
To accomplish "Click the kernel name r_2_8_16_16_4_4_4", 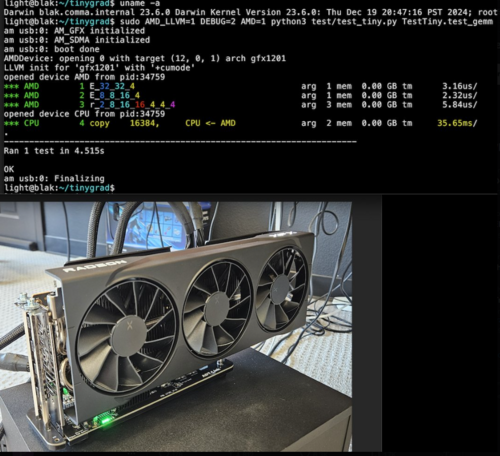I will click(x=132, y=105).
